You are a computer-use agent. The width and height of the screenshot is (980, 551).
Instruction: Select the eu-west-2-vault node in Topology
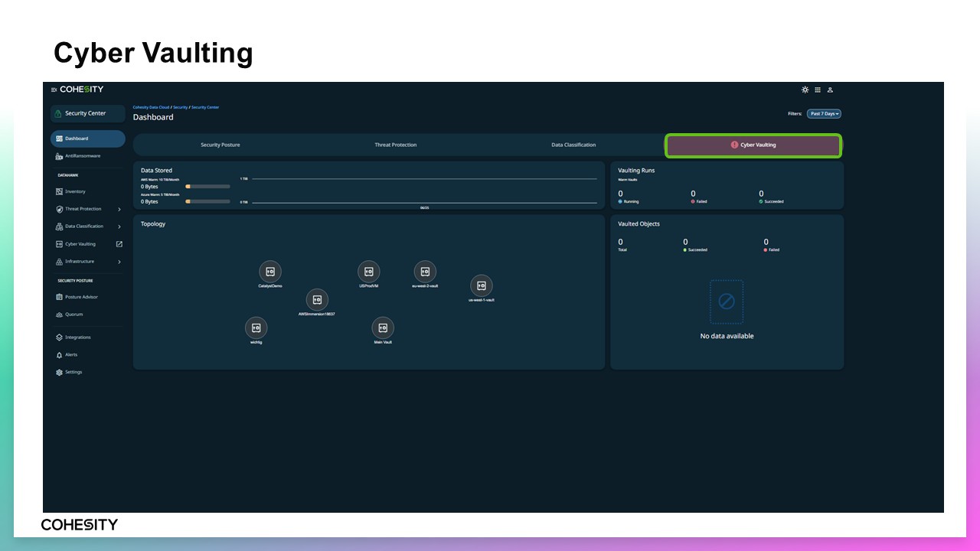pyautogui.click(x=425, y=272)
